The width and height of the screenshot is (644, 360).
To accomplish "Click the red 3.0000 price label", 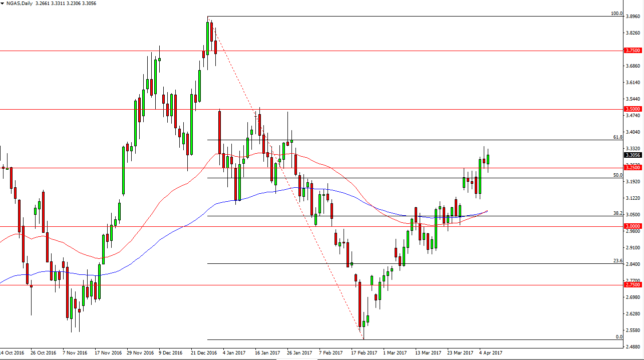I will click(x=633, y=226).
